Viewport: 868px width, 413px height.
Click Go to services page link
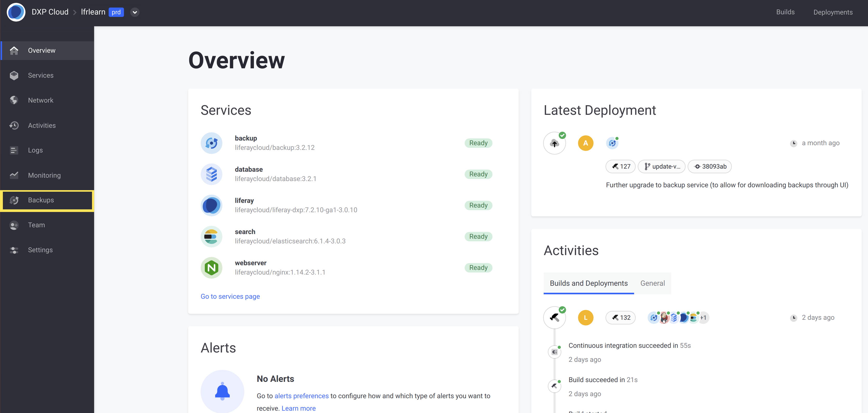[230, 296]
